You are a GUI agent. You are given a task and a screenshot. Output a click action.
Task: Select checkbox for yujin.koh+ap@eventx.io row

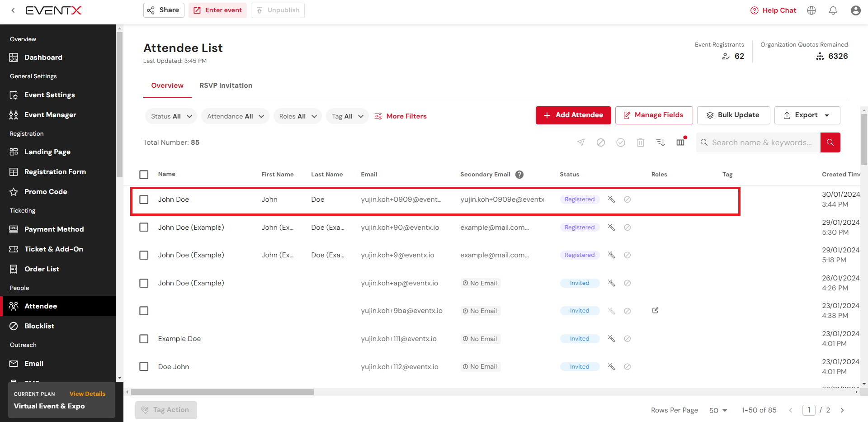[x=144, y=283]
